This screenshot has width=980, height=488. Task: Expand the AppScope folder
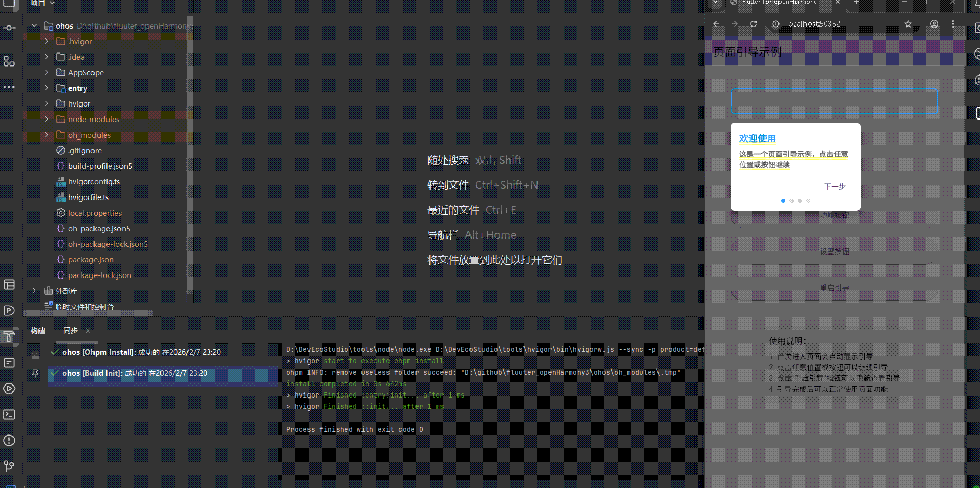[x=47, y=72]
